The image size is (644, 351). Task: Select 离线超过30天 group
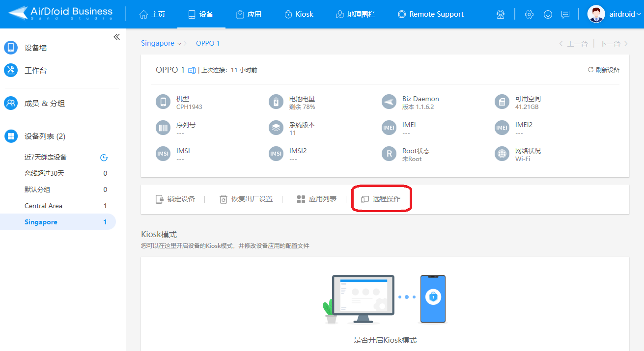click(x=44, y=173)
